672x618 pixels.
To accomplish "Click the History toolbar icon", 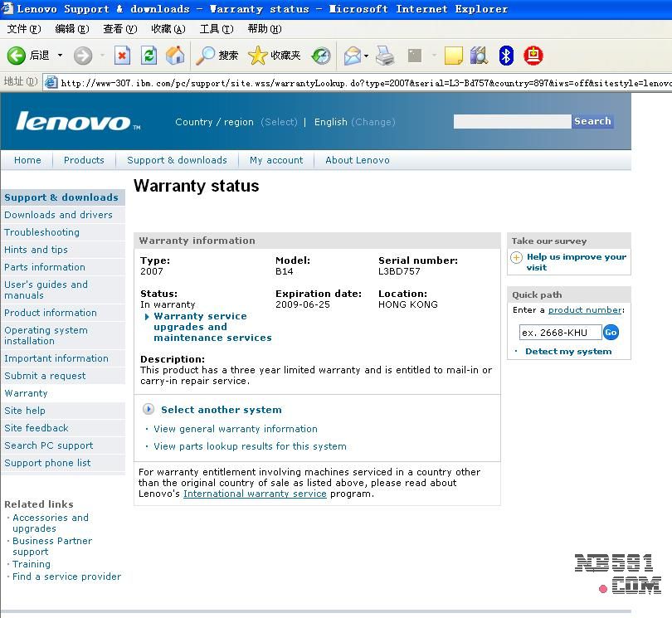I will (321, 56).
